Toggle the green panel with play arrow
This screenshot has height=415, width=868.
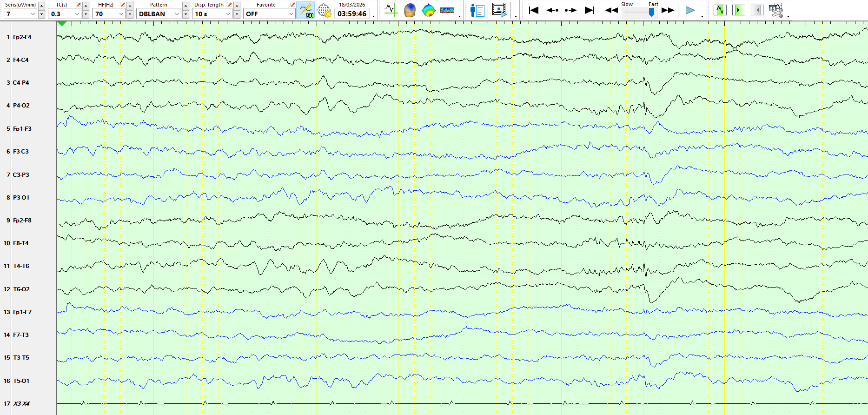(x=739, y=10)
